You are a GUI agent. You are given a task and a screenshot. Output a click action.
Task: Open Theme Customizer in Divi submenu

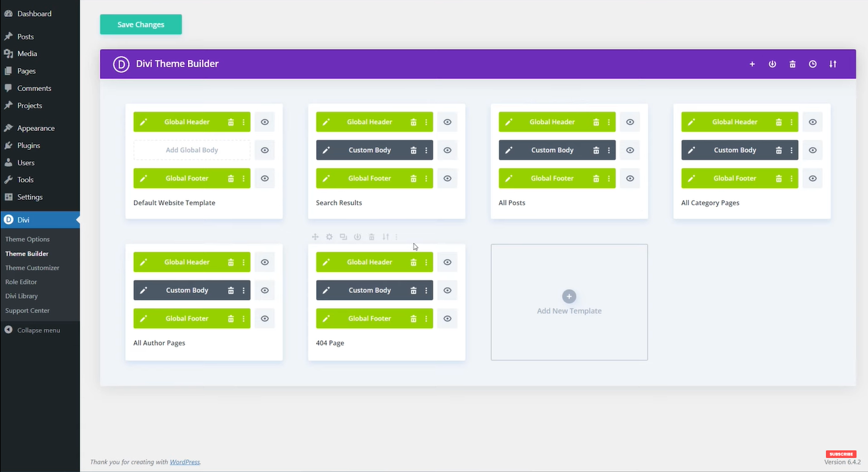[x=33, y=268]
